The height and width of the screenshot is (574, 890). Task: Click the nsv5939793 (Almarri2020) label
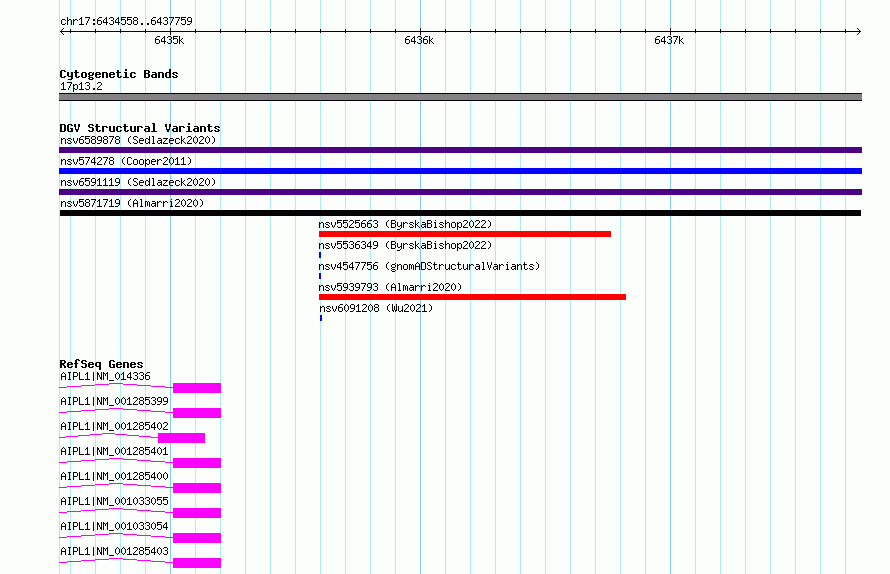[391, 287]
